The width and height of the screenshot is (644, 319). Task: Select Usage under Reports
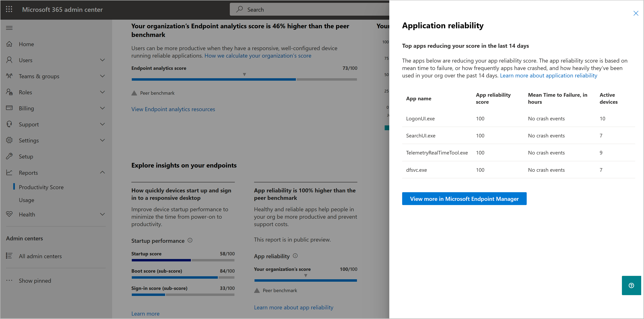click(27, 200)
